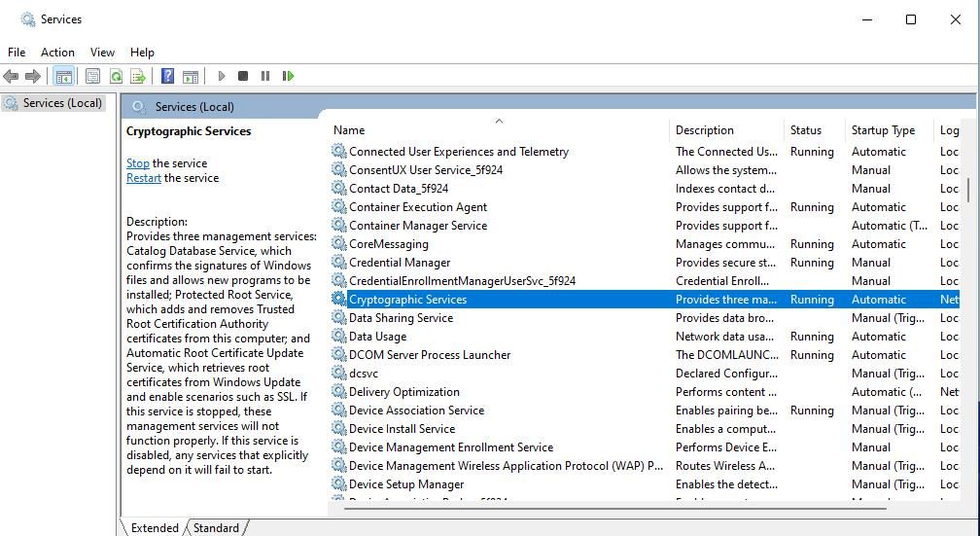Select Services (Local) in the console tree
This screenshot has width=980, height=536.
tap(62, 103)
